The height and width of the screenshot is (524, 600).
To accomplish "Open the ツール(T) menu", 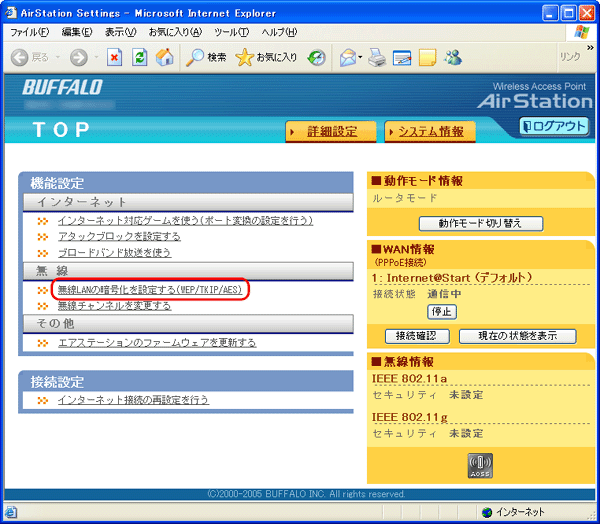I will pos(230,32).
